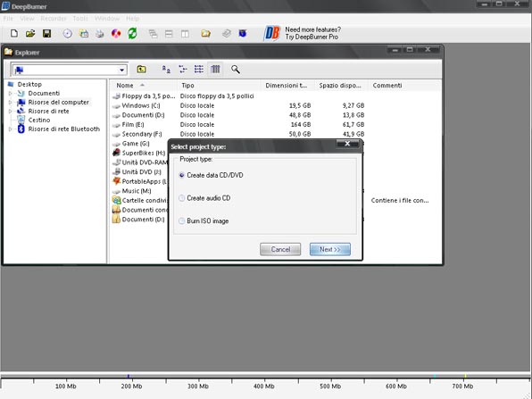This screenshot has height=399, width=532.
Task: Click the tile horizontally toolbar icon
Action: pyautogui.click(x=169, y=34)
